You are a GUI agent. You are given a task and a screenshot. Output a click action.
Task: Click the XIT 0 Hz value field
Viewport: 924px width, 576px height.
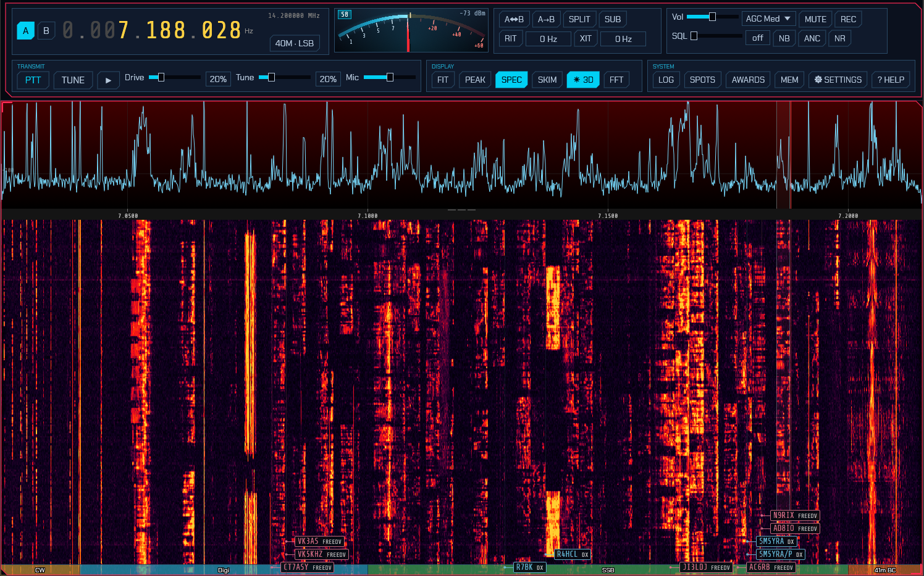tap(623, 39)
